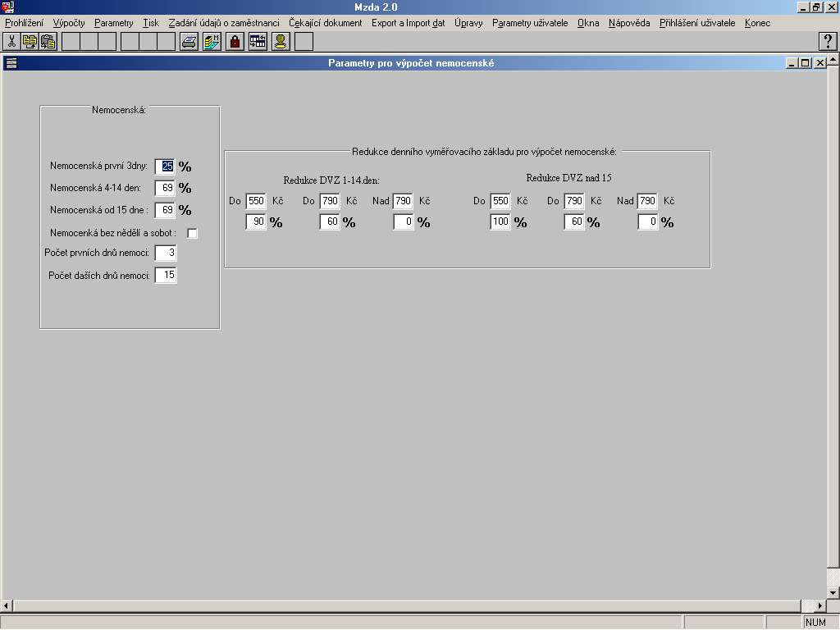Close the 'Parametry pro výpočet nemocenské' window
This screenshot has width=840, height=630.
819,63
